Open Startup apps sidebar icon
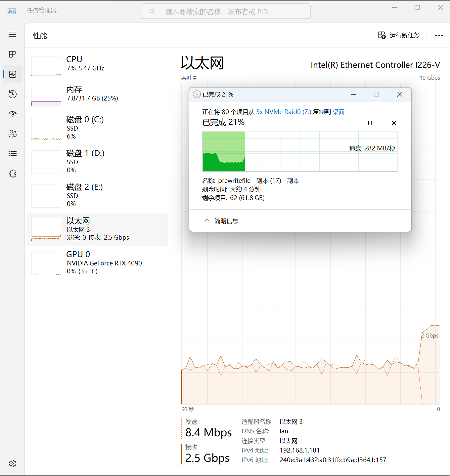 (x=13, y=114)
